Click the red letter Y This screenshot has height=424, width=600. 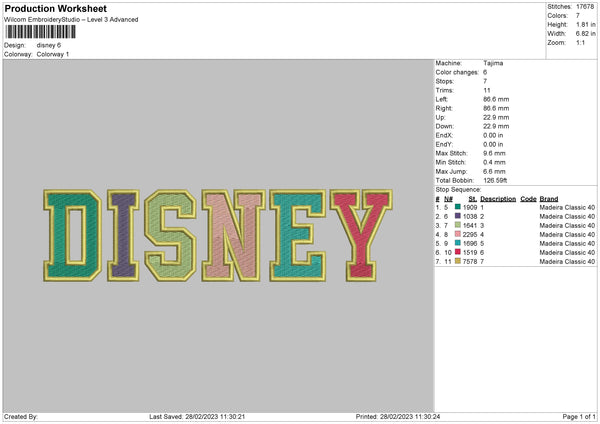click(x=361, y=235)
